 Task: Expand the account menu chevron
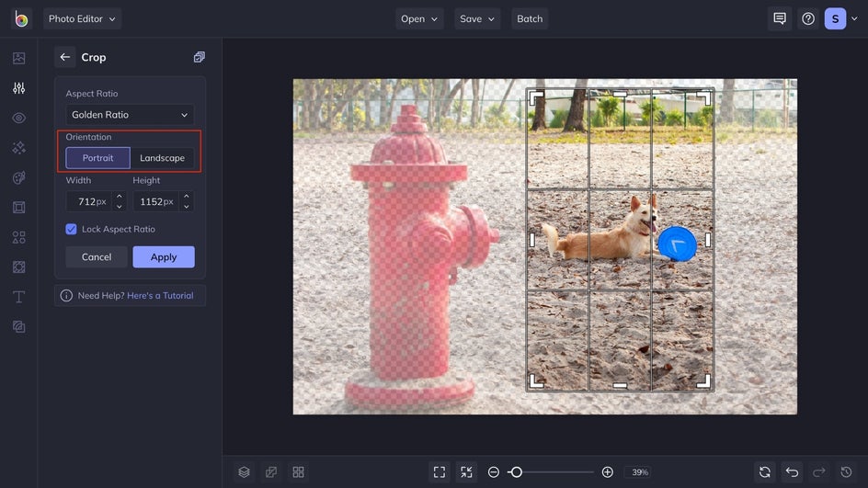click(854, 18)
